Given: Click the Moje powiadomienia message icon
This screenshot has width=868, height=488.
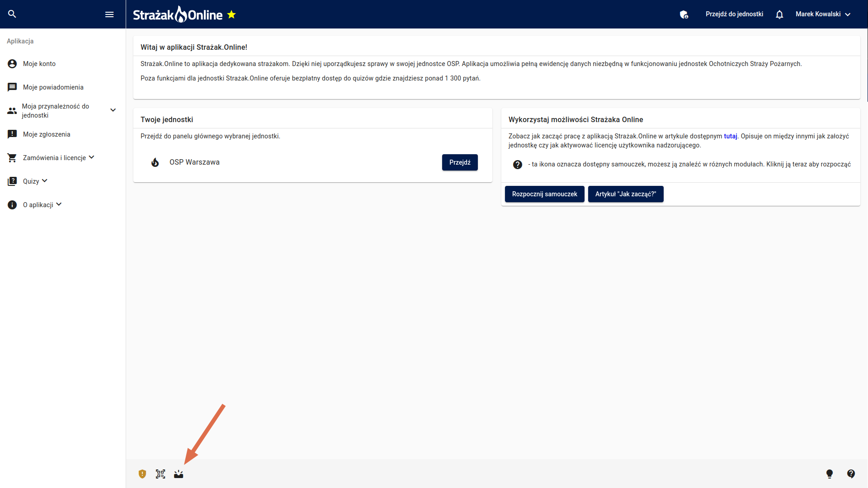Looking at the screenshot, I should (x=12, y=87).
